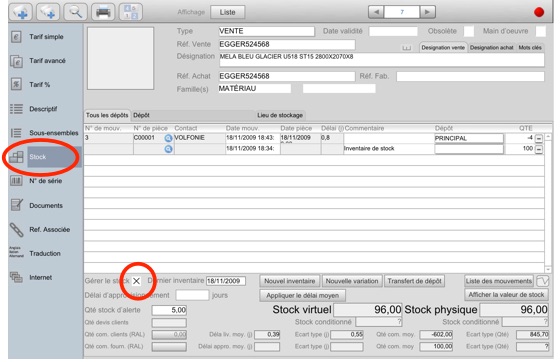
Task: Toggle the Main d'oeuvre checkbox
Action: click(x=541, y=31)
